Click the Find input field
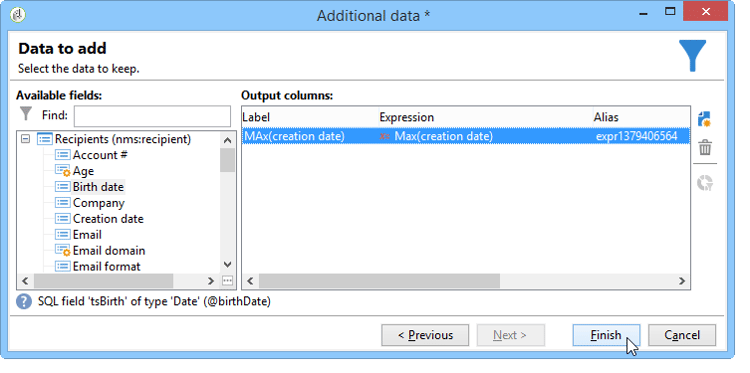 coord(152,116)
